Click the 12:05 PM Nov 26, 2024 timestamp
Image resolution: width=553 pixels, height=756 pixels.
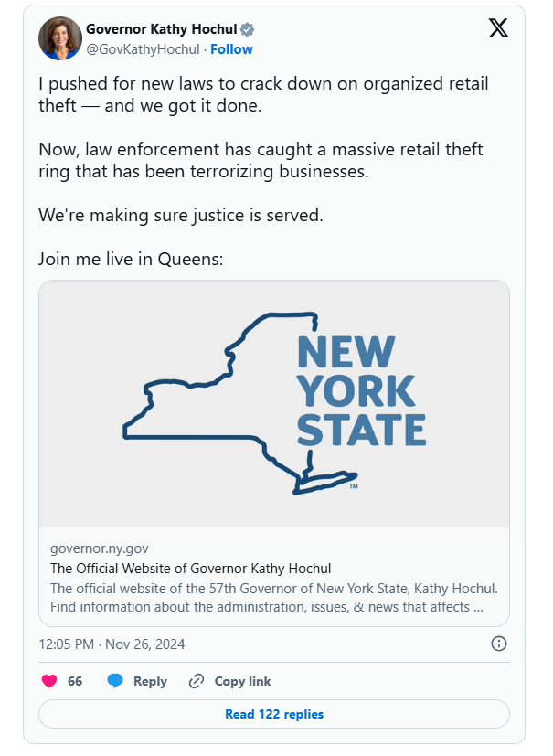(x=112, y=644)
